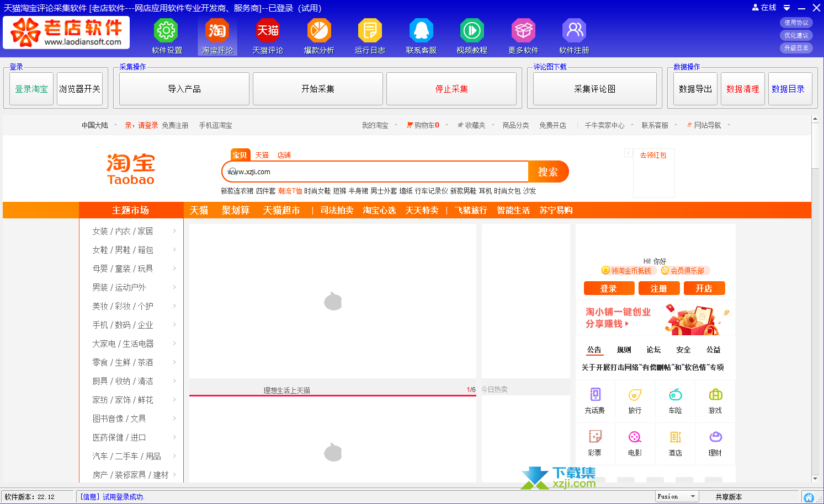Click the 彩票 lottery icon
The image size is (824, 504).
tap(595, 437)
